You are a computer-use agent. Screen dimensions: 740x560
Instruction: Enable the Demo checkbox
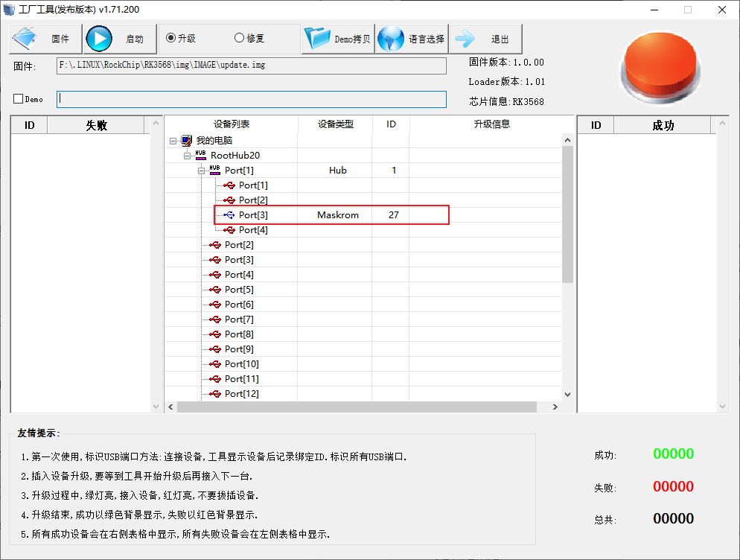point(19,99)
